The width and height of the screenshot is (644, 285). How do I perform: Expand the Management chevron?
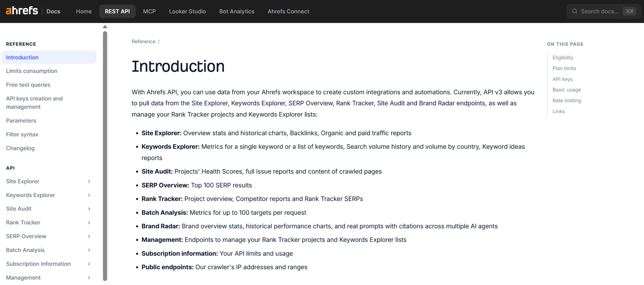pyautogui.click(x=89, y=278)
